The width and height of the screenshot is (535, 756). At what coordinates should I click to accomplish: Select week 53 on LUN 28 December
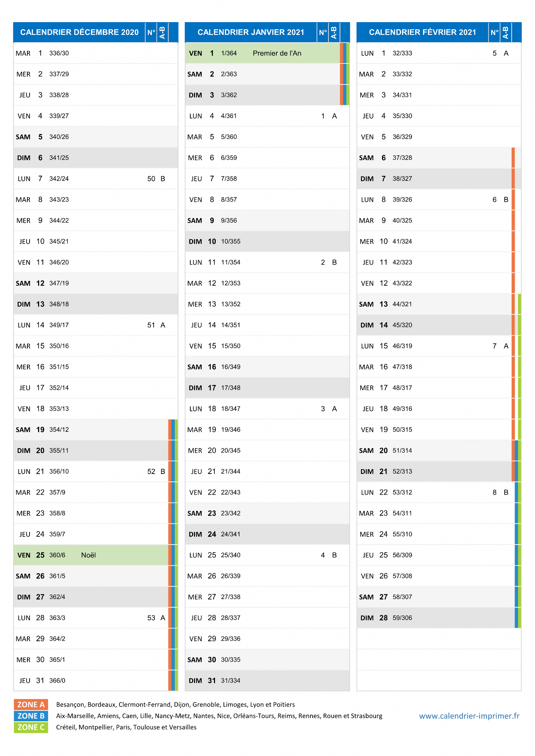[151, 618]
